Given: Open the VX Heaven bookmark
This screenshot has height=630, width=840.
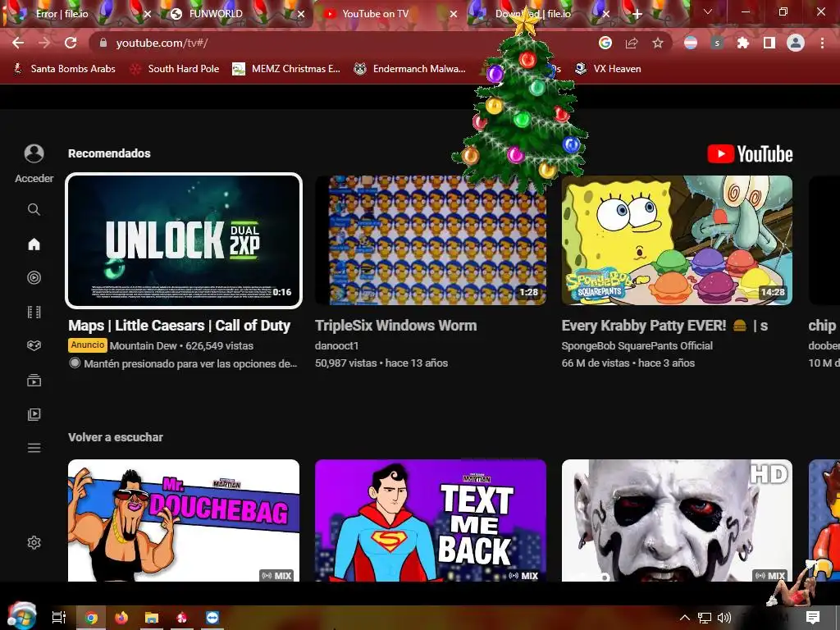Looking at the screenshot, I should click(x=608, y=69).
